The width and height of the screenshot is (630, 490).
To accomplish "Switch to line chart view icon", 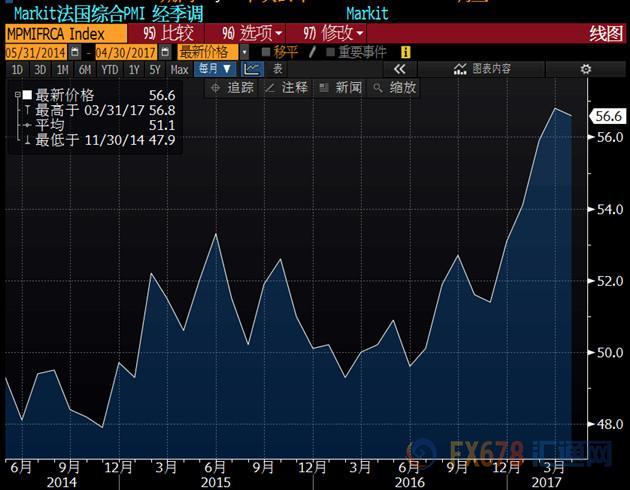I will point(252,69).
